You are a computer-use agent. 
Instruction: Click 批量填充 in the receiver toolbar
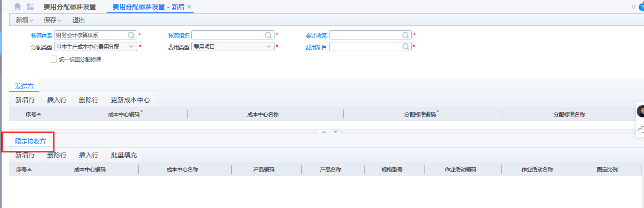(x=124, y=155)
